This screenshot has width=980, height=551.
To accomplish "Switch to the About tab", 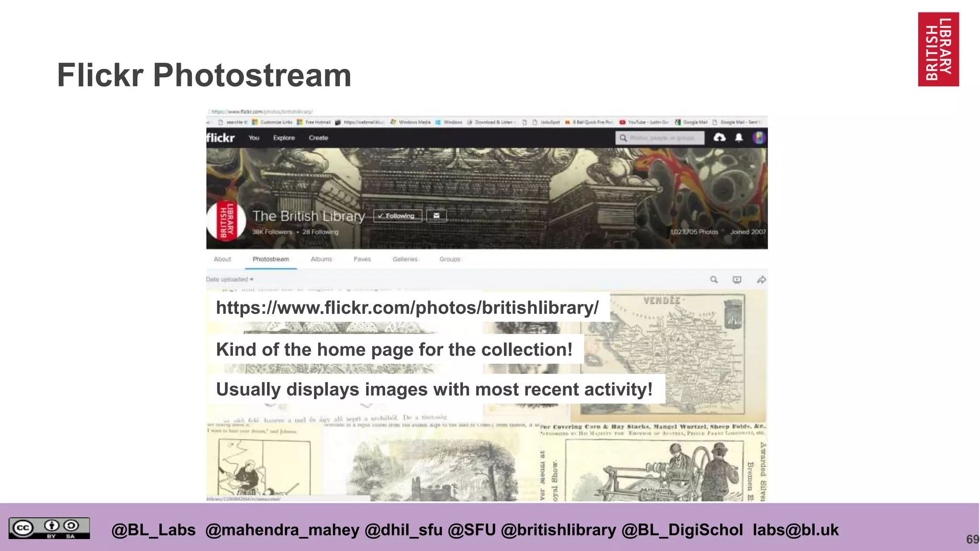I will tap(222, 259).
